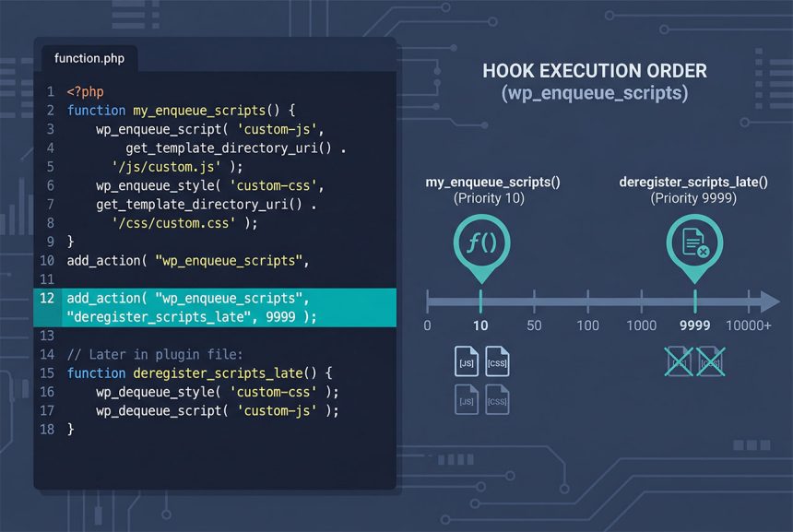The height and width of the screenshot is (532, 793).
Task: Click the 'custom-js' string on line 17
Action: pyautogui.click(x=278, y=410)
